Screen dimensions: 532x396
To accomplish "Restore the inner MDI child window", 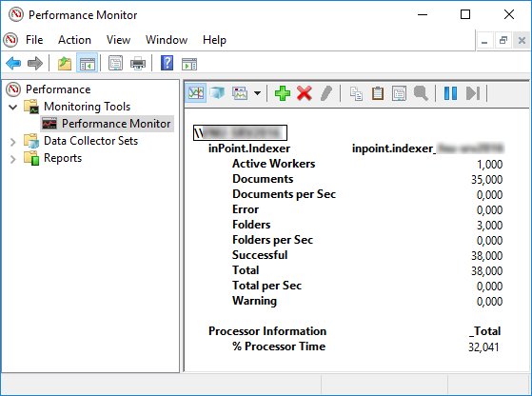I will pyautogui.click(x=503, y=41).
